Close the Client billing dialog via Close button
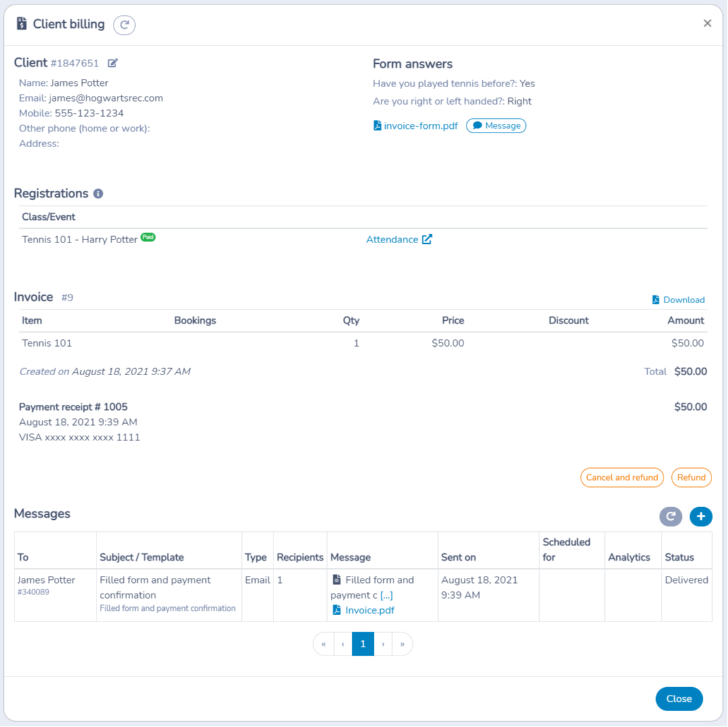The height and width of the screenshot is (727, 728). 679,698
